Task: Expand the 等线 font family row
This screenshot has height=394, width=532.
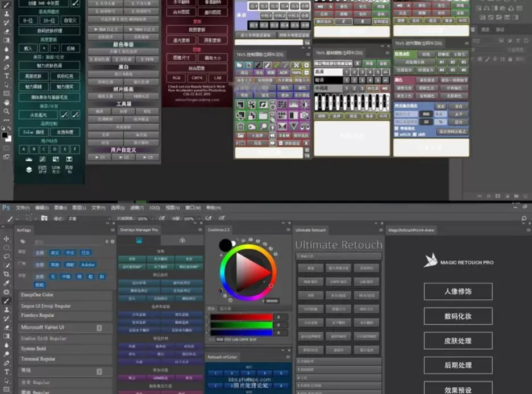Action: pos(99,372)
